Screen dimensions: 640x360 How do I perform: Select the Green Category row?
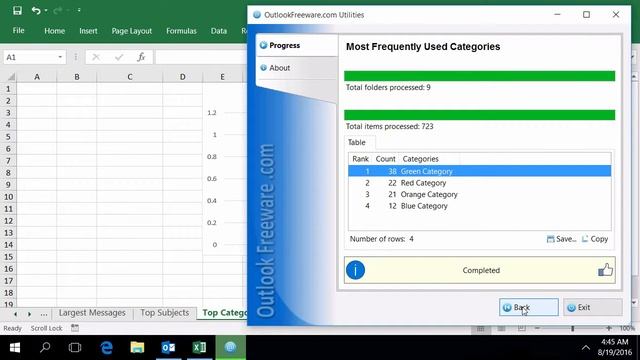pyautogui.click(x=480, y=171)
